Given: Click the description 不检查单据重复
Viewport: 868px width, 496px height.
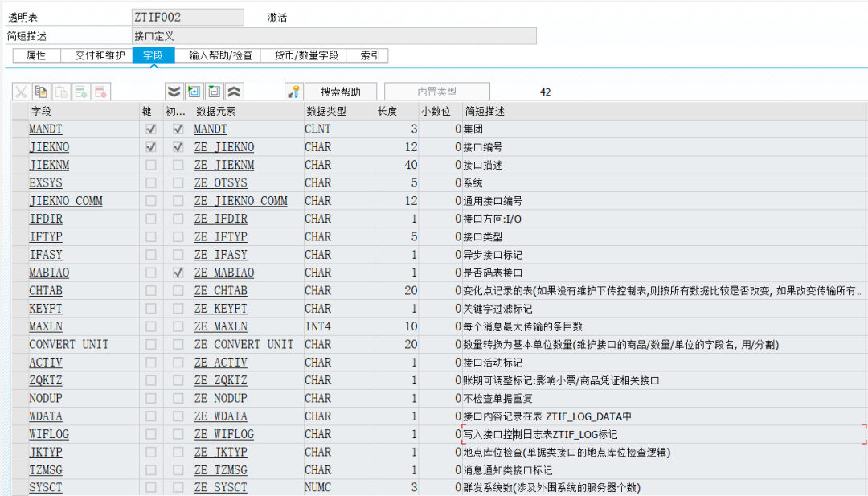Looking at the screenshot, I should coord(497,399).
